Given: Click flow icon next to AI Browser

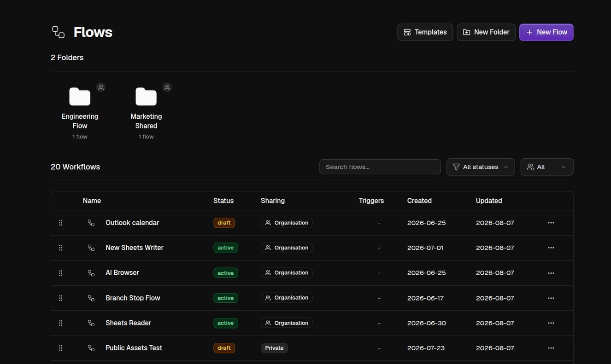Looking at the screenshot, I should (91, 273).
